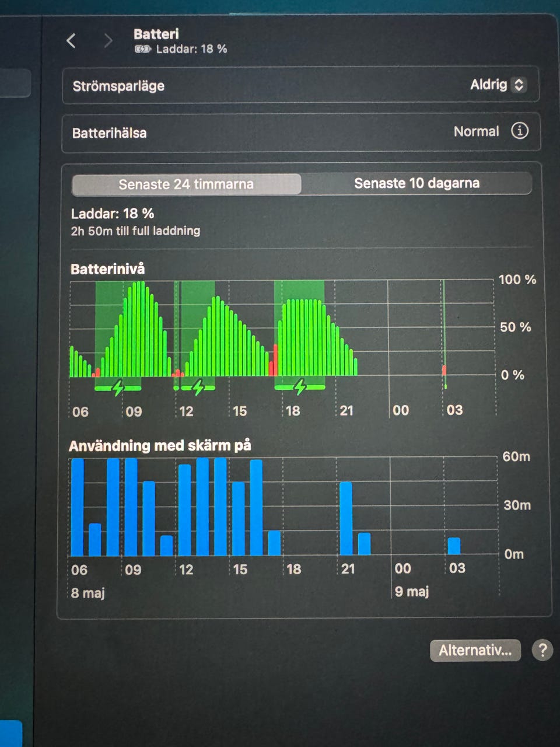Click the charging indicator below 18 on battery chart
The image size is (560, 747).
coord(300,386)
